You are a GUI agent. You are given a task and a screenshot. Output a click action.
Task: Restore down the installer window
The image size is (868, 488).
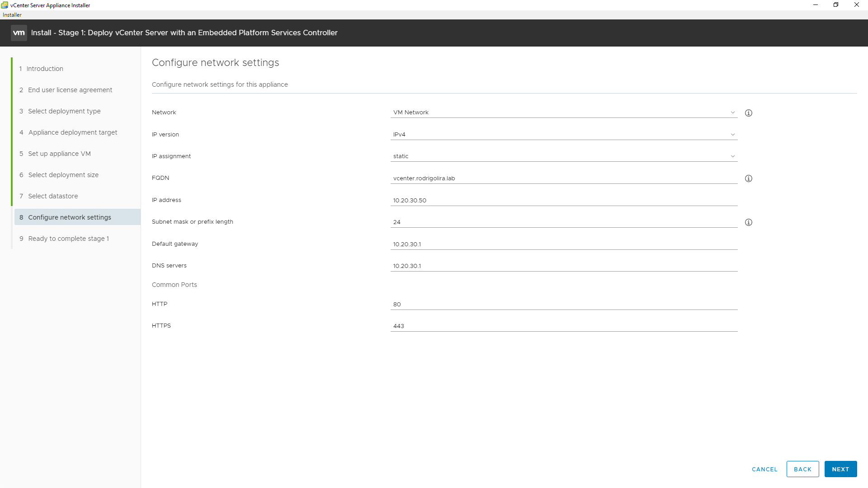(836, 5)
